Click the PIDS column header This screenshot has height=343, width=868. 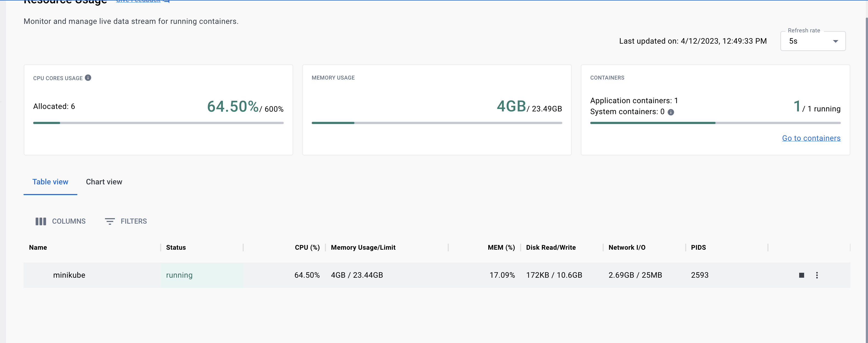point(698,248)
